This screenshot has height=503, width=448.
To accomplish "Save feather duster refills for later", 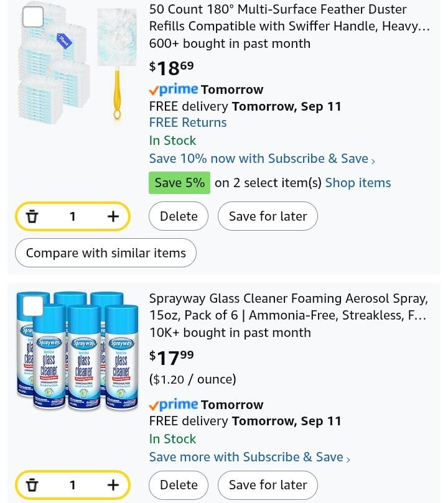I will tap(268, 216).
